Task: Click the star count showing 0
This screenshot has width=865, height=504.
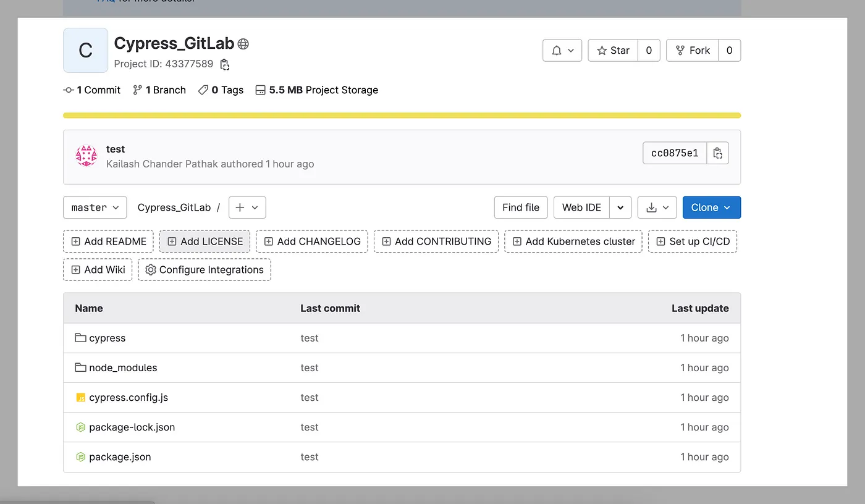Action: (x=649, y=51)
